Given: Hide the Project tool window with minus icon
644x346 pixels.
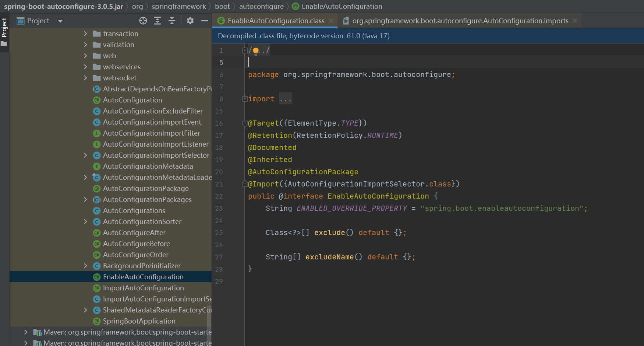Looking at the screenshot, I should coord(205,21).
